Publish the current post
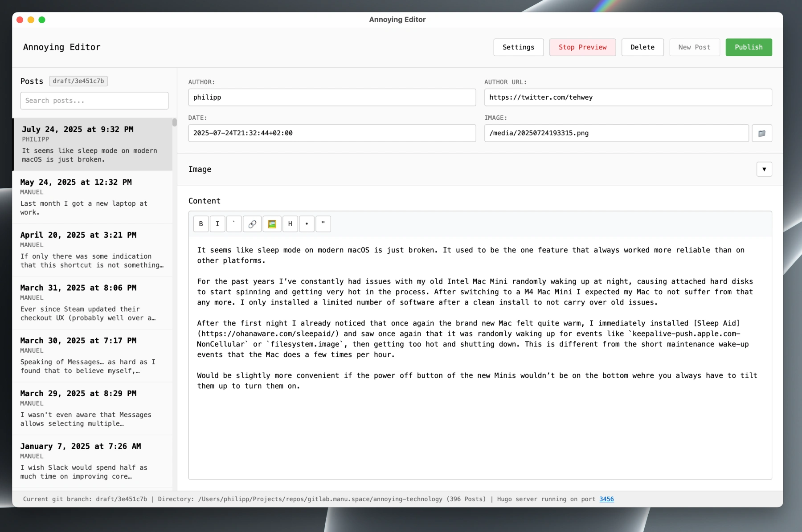This screenshot has height=532, width=802. [748, 47]
